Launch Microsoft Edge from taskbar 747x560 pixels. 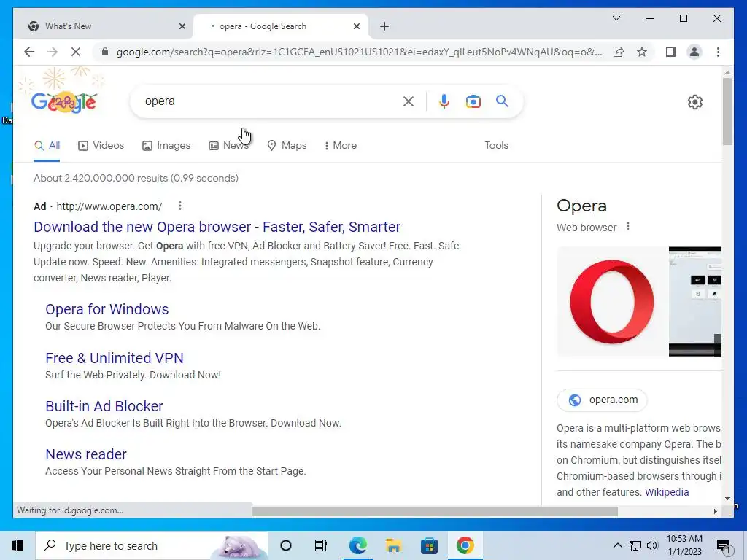tap(357, 545)
